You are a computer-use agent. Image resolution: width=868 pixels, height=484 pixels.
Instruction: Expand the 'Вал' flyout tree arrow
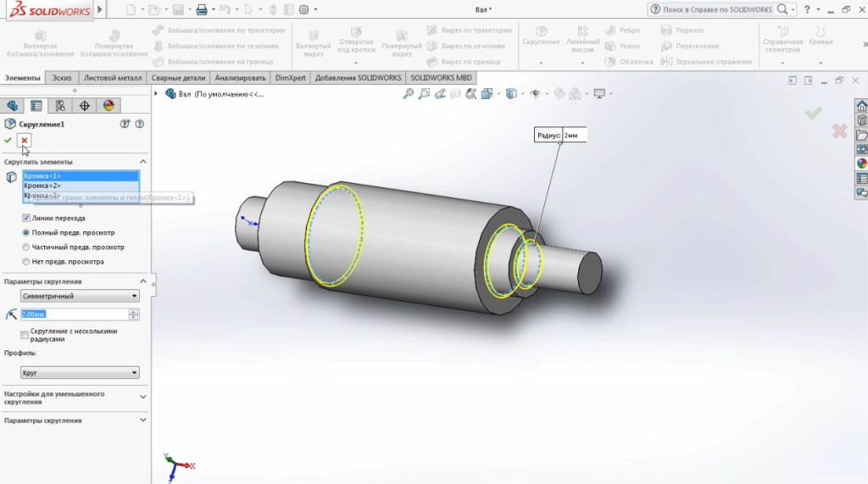pyautogui.click(x=156, y=93)
